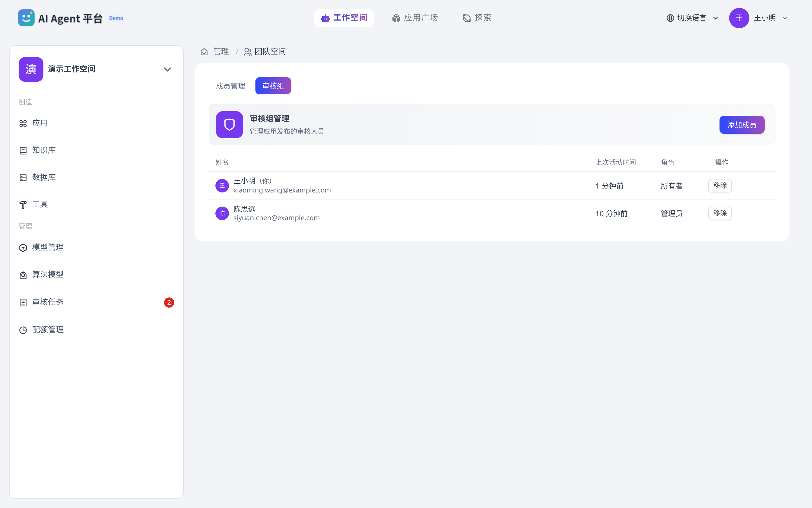Switch to the 成员管理 tab

(231, 86)
